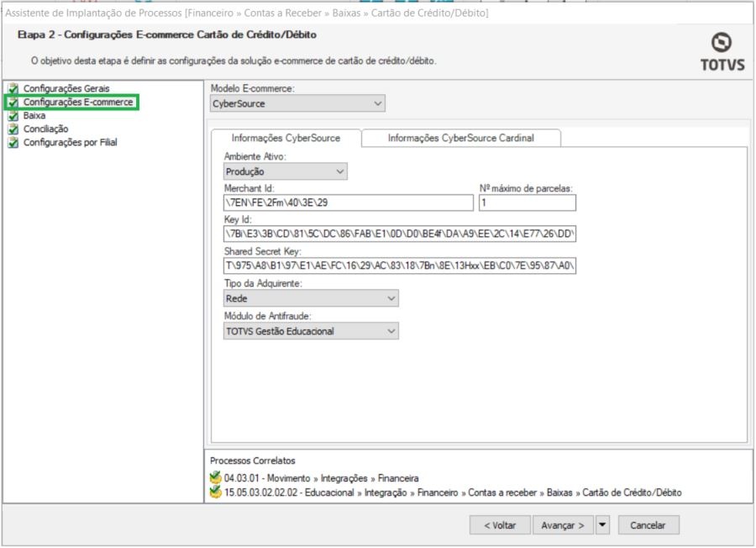This screenshot has height=548, width=756.
Task: Click the Etapa 2 title text
Action: (x=167, y=34)
